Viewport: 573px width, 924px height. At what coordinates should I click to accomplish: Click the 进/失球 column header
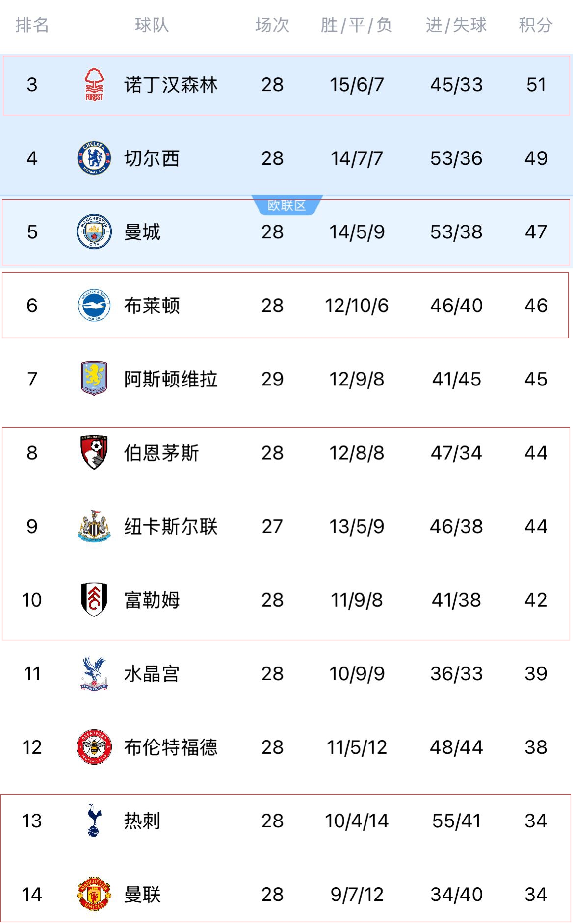click(456, 25)
